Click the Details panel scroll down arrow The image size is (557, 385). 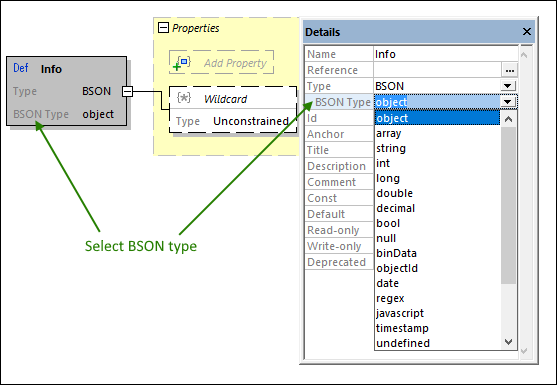(524, 351)
